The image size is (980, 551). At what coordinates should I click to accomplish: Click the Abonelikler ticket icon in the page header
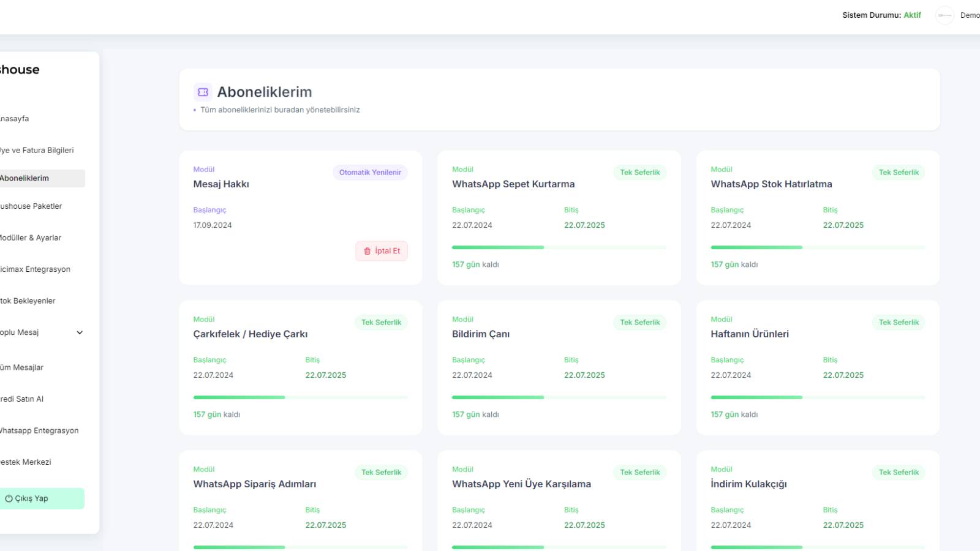(x=203, y=92)
